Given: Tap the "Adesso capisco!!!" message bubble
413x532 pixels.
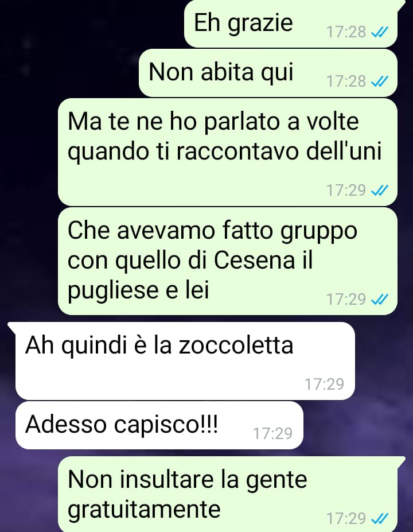Looking at the screenshot, I should [x=159, y=425].
